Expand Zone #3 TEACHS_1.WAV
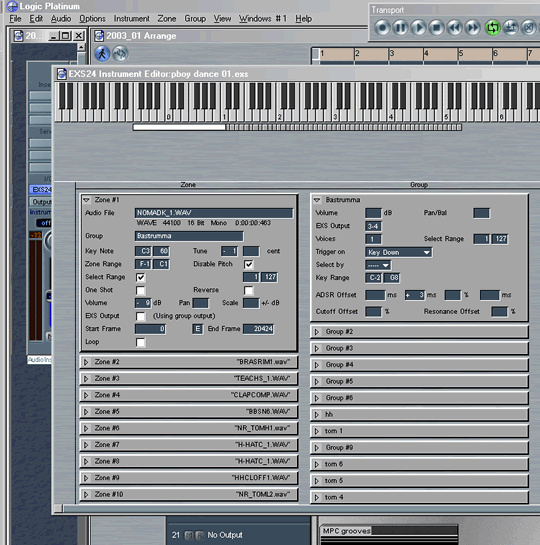Screen dimensions: 540x545 point(86,378)
